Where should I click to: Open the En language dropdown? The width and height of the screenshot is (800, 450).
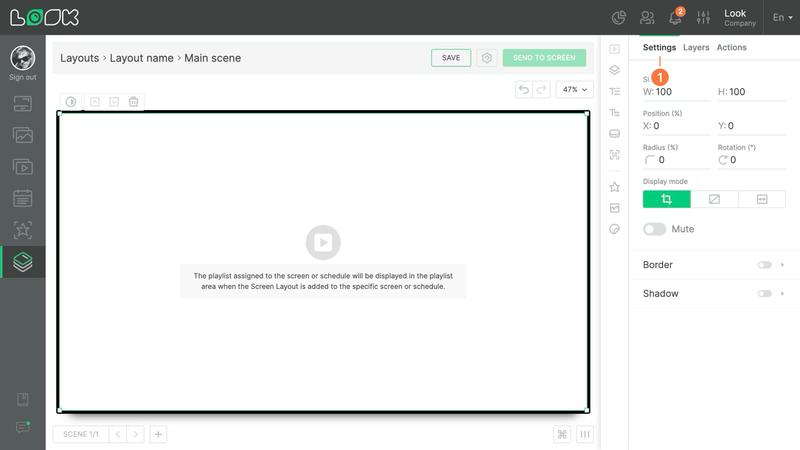pos(782,17)
